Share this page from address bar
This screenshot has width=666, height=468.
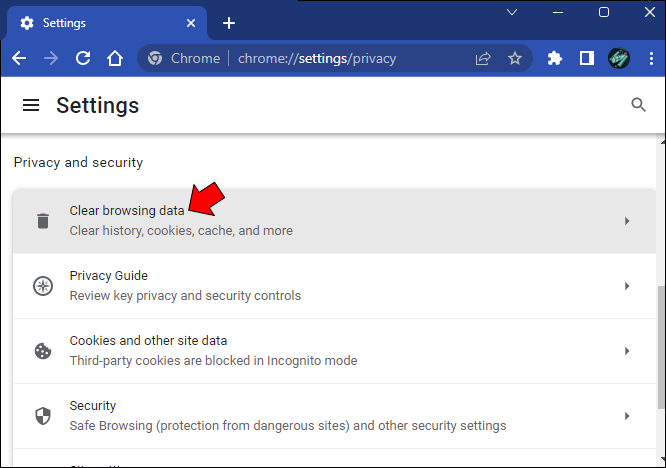click(483, 58)
